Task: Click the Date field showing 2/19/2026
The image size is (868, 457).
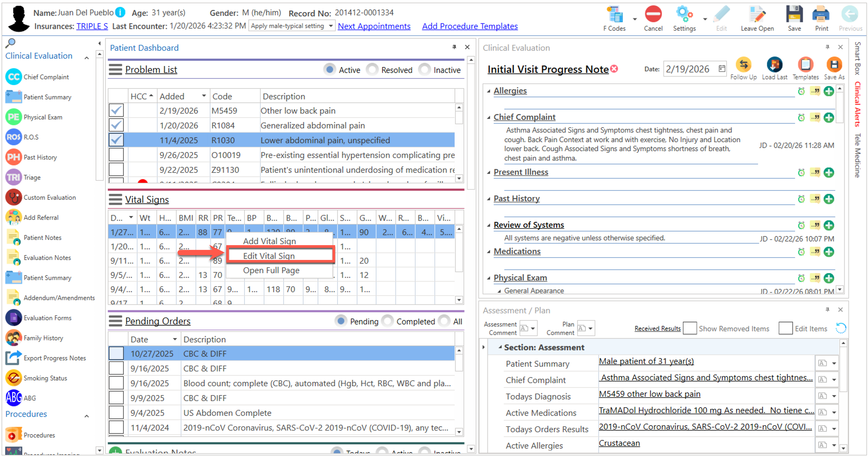Action: pos(688,69)
